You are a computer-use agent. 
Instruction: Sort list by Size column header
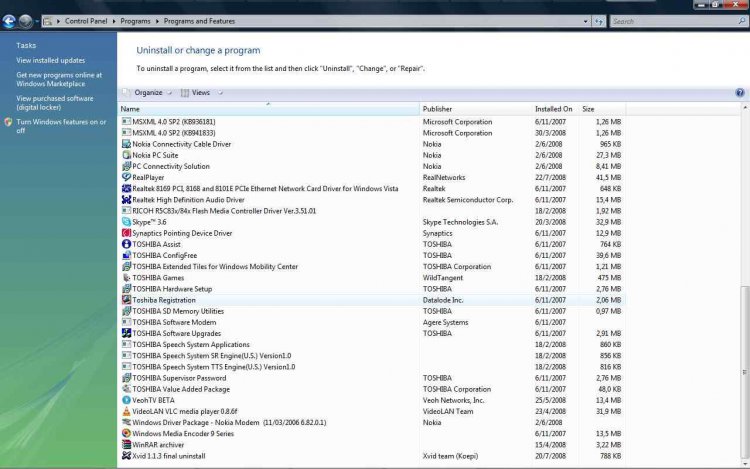coord(602,109)
